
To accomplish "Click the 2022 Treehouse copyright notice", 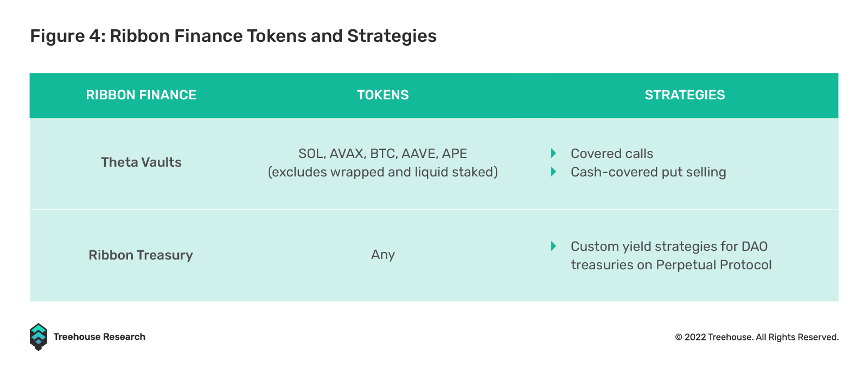I will coord(757,337).
